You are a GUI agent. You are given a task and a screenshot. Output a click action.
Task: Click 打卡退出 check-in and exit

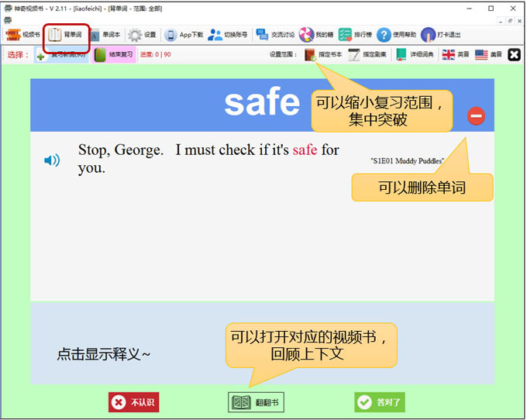[441, 35]
